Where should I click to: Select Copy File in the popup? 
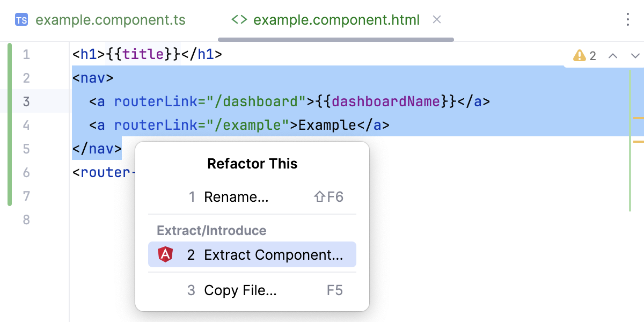pyautogui.click(x=240, y=290)
